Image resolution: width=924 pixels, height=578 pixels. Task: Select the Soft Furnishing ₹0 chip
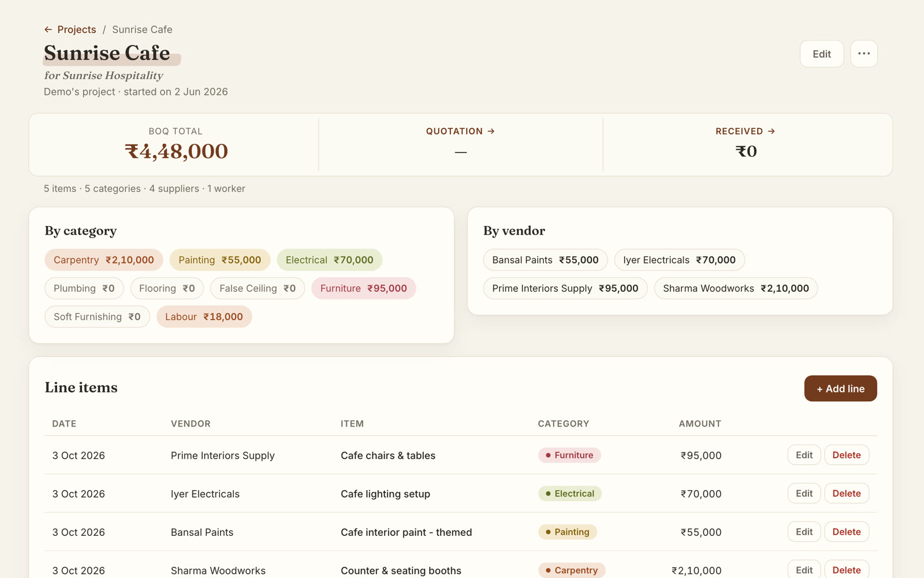pos(97,317)
